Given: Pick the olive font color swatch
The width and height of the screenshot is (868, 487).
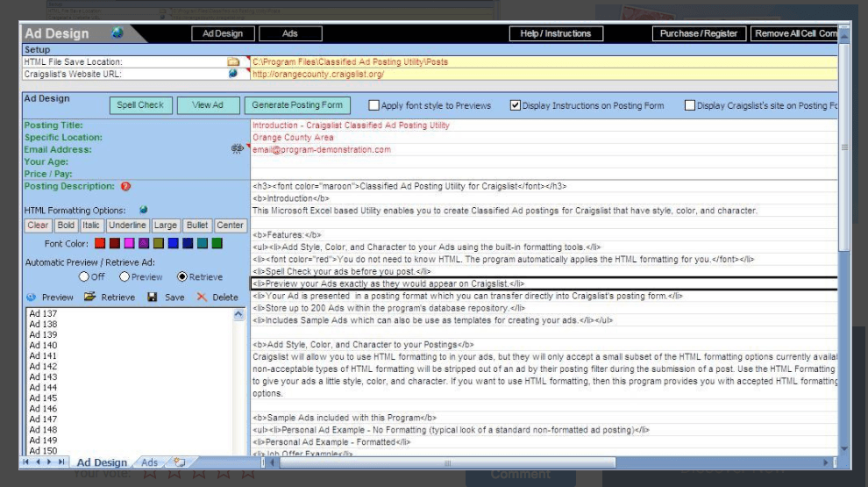Looking at the screenshot, I should pyautogui.click(x=159, y=243).
